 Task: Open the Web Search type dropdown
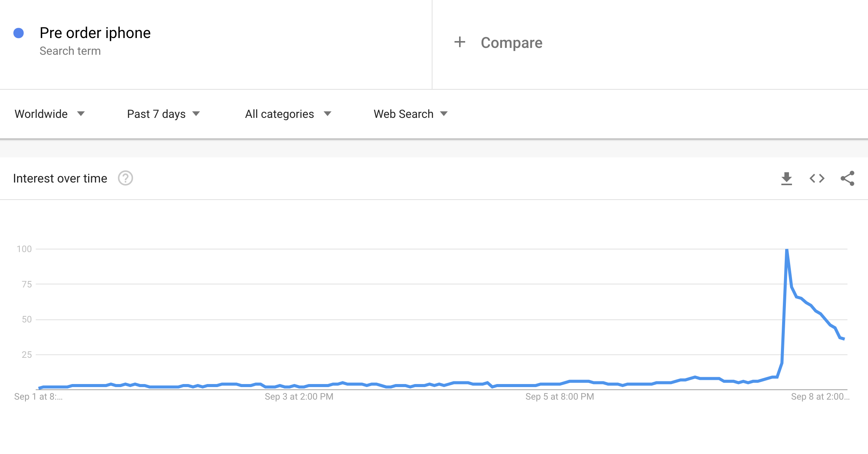coord(410,114)
